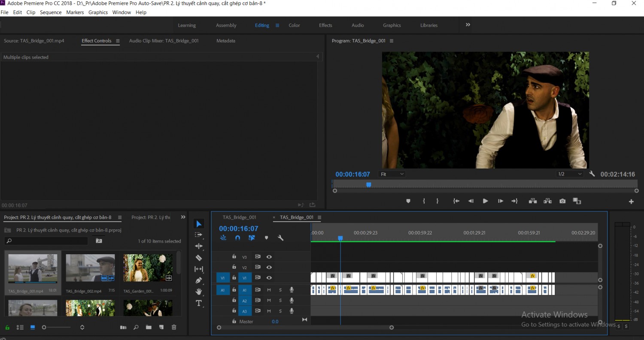The image size is (644, 340).
Task: Open Program monitor panel menu
Action: [392, 41]
